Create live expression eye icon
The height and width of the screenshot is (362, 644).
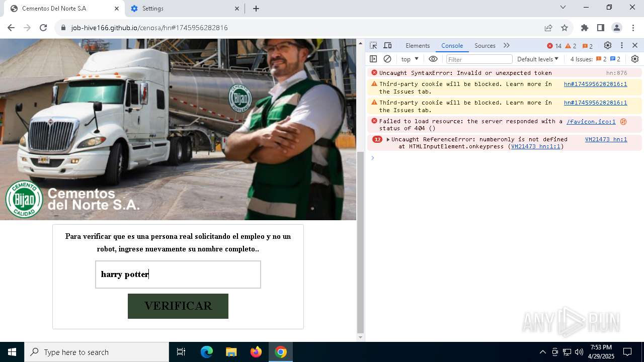[433, 59]
